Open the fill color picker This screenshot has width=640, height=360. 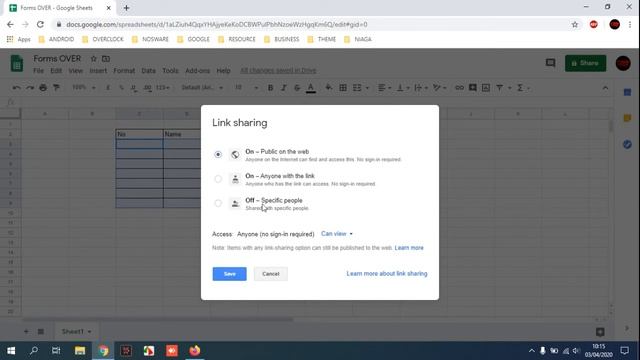329,88
